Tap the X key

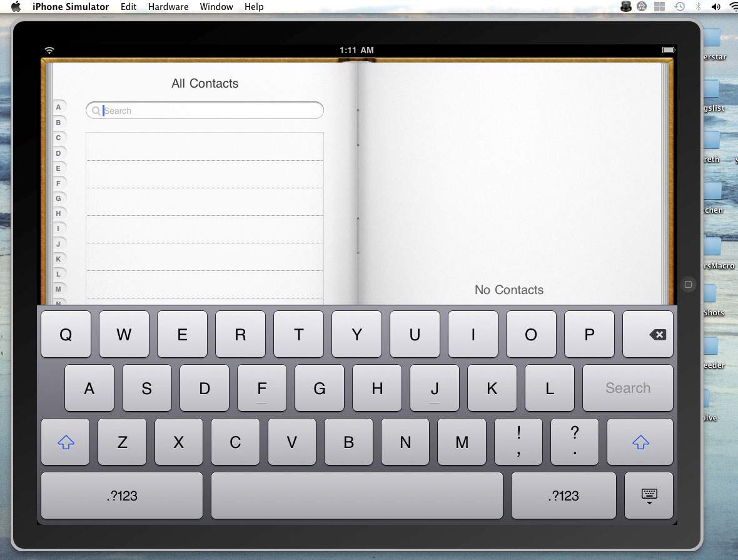[179, 442]
